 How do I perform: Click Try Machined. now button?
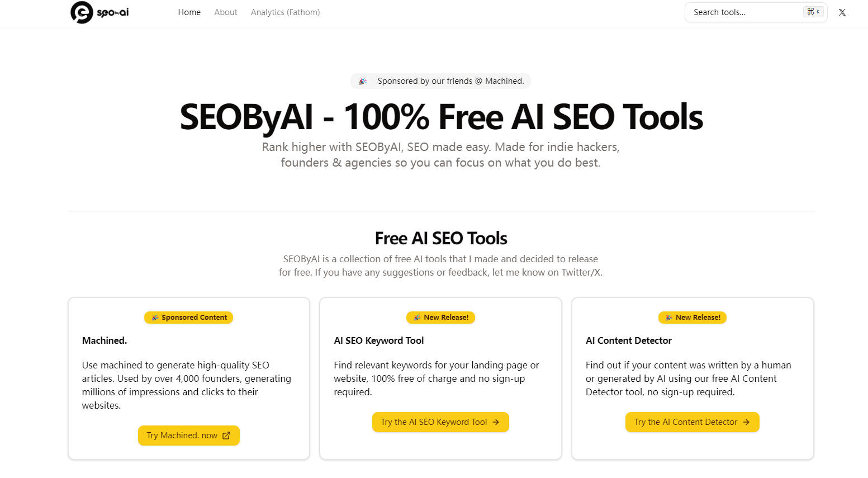pos(189,436)
